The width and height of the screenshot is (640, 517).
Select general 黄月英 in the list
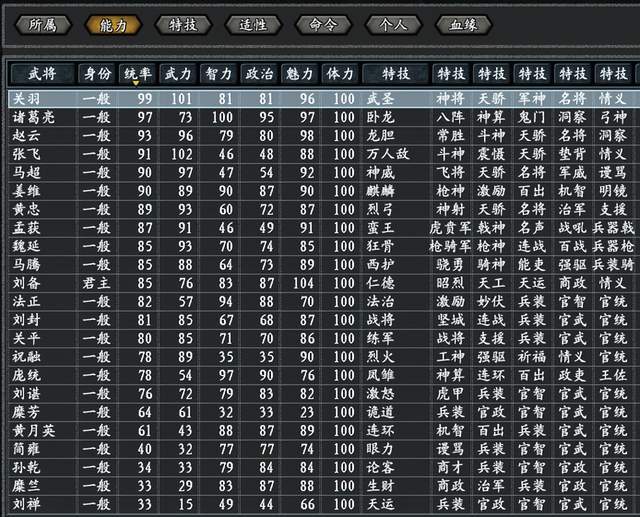click(324, 431)
